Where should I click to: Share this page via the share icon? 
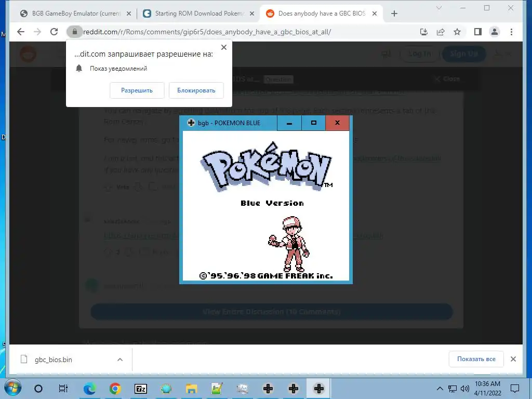(x=441, y=32)
